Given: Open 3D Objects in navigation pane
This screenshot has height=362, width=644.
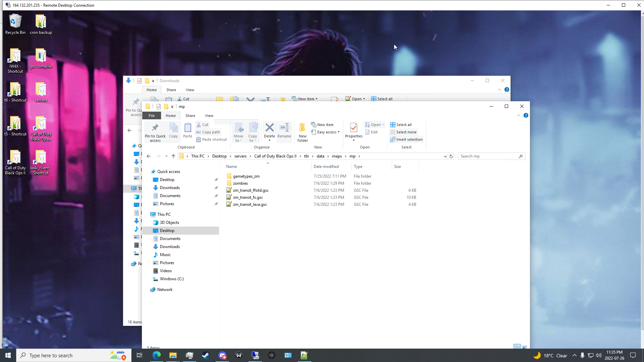Looking at the screenshot, I should tap(169, 223).
